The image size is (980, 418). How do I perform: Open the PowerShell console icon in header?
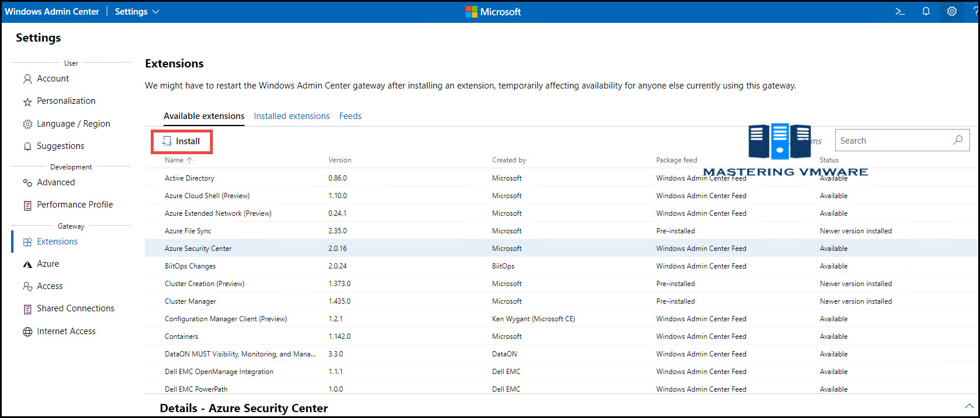coord(900,11)
